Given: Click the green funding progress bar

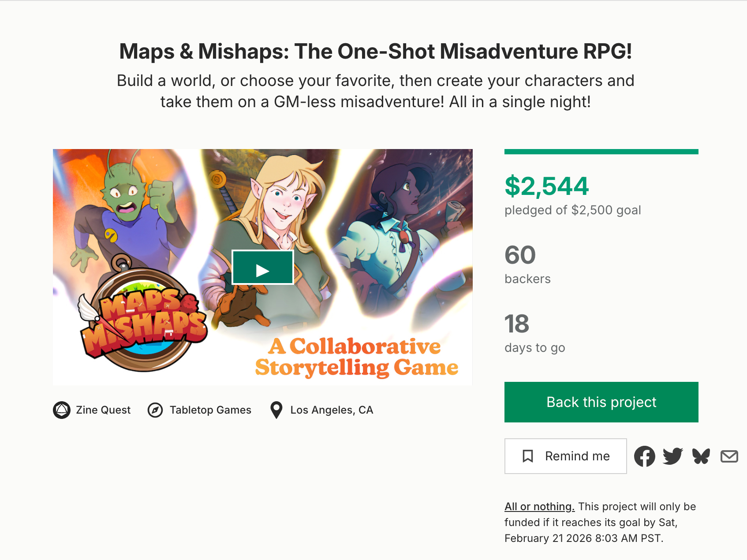Looking at the screenshot, I should 601,152.
